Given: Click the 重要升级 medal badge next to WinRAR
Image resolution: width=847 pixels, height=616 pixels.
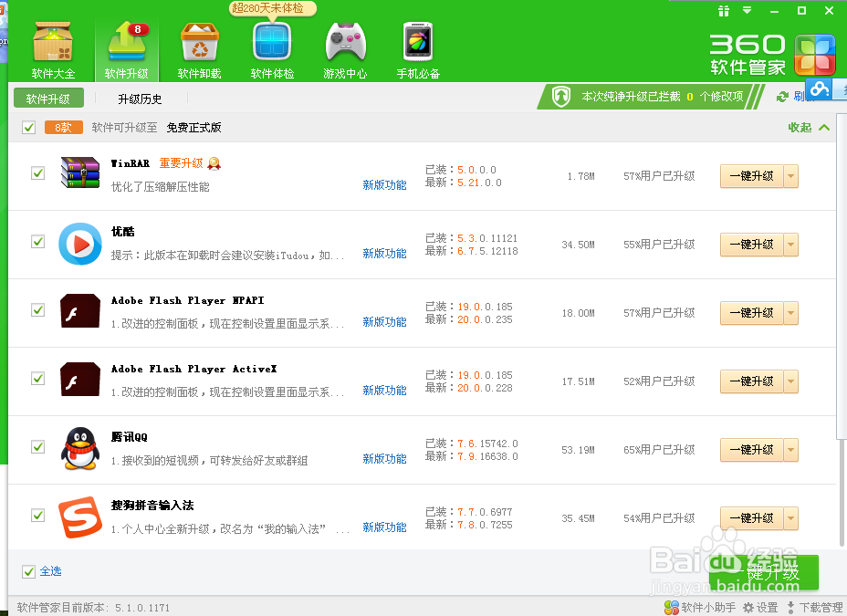Looking at the screenshot, I should pyautogui.click(x=214, y=163).
